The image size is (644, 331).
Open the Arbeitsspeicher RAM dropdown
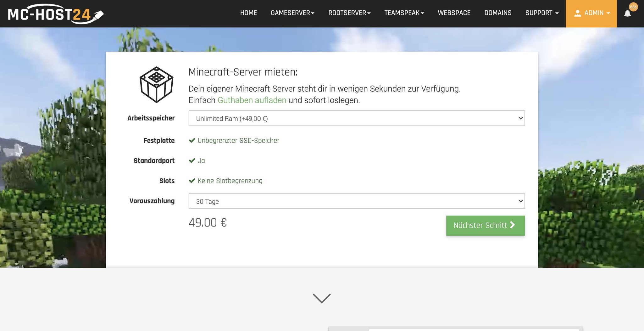pyautogui.click(x=357, y=118)
